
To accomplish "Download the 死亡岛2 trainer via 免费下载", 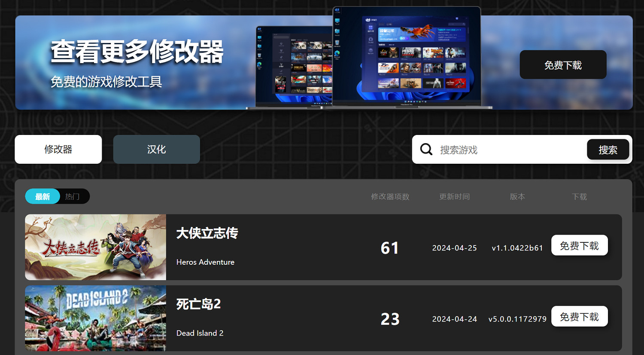I will (579, 317).
